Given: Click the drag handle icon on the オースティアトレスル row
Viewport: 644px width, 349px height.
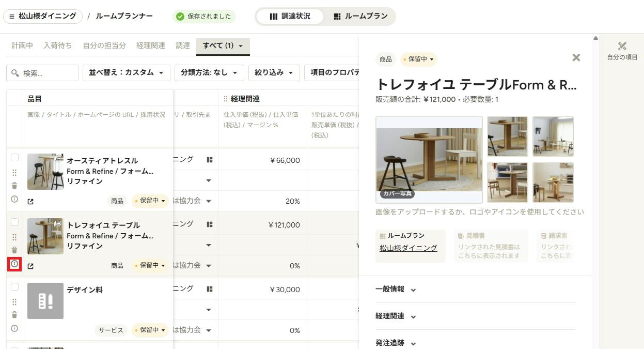Looking at the screenshot, I should pos(14,173).
